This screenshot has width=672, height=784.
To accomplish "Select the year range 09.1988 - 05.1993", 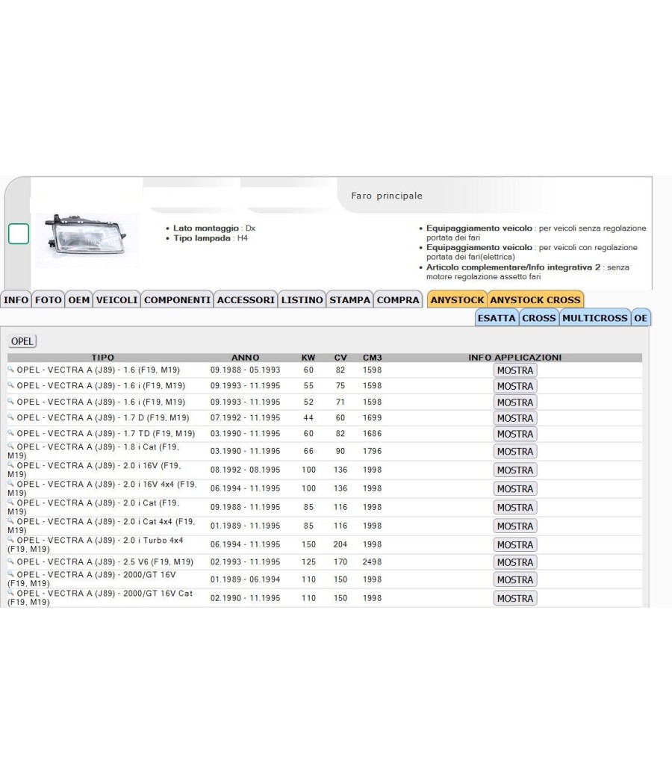I will pos(245,370).
